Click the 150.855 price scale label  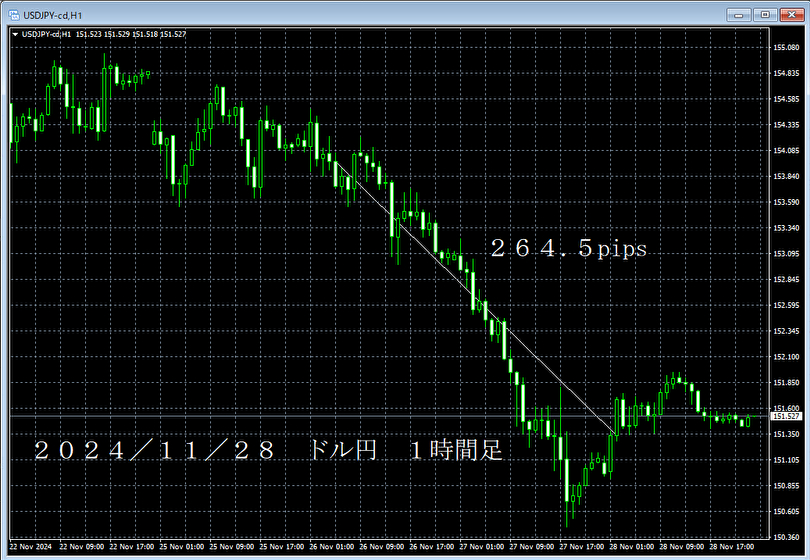(786, 486)
